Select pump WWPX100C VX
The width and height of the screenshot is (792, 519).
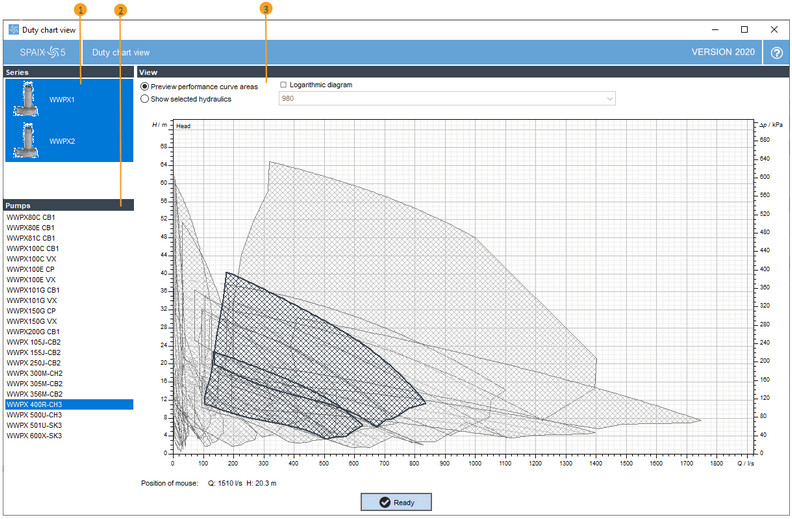(x=69, y=259)
